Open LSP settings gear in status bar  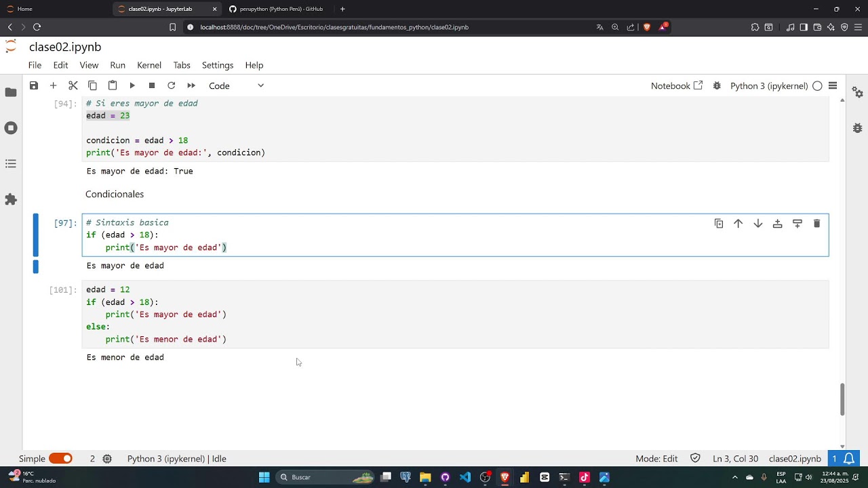point(107,459)
